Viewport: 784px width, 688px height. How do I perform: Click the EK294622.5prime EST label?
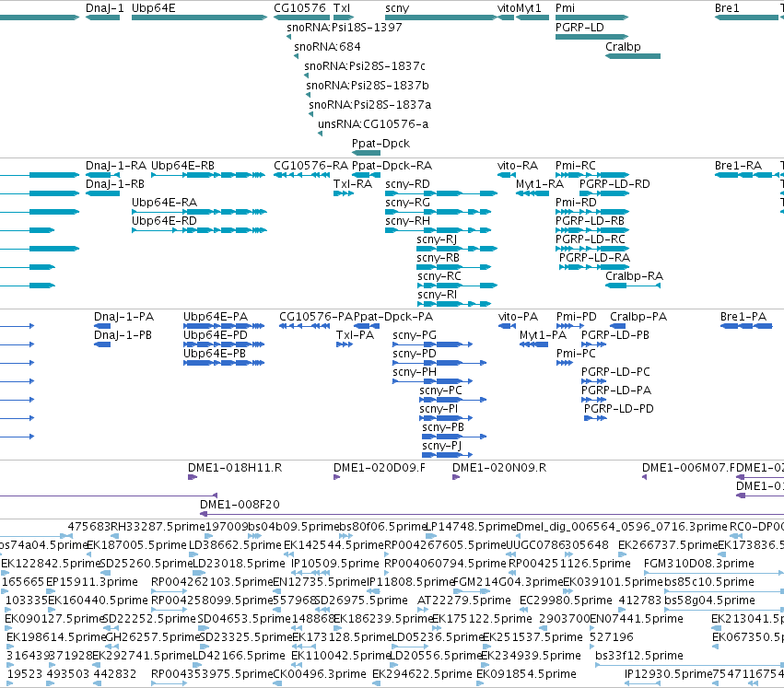coord(422,674)
